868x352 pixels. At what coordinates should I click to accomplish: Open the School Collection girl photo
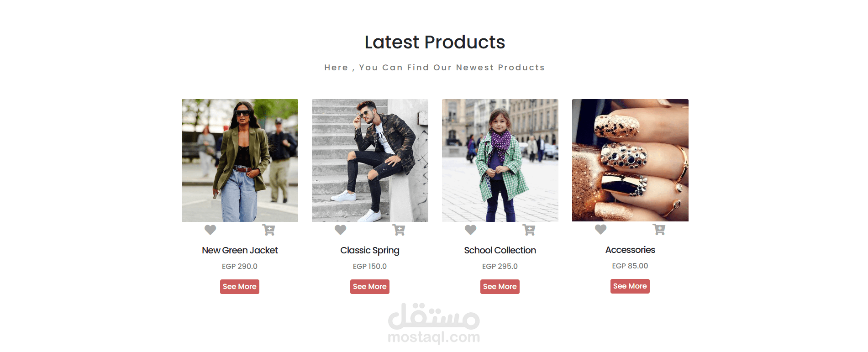click(500, 160)
